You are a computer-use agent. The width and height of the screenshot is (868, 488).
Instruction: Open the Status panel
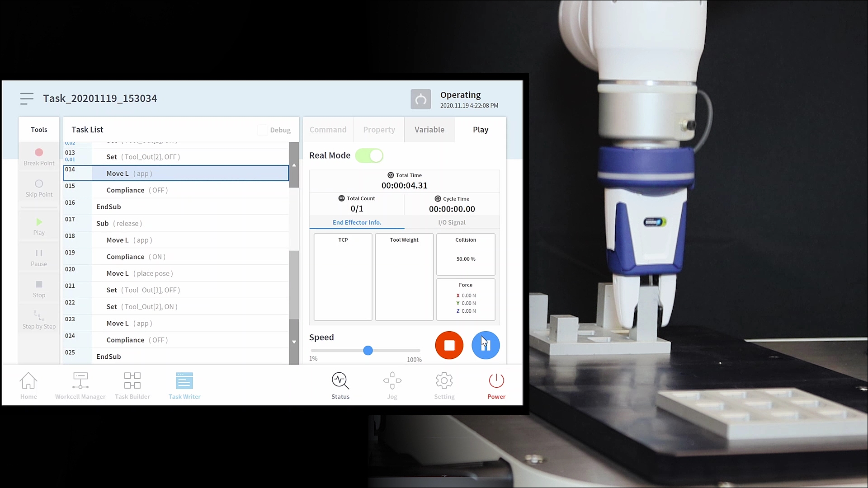(340, 385)
